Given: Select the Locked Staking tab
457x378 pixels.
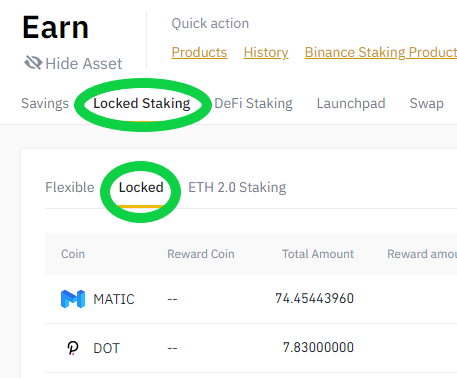Looking at the screenshot, I should click(142, 103).
